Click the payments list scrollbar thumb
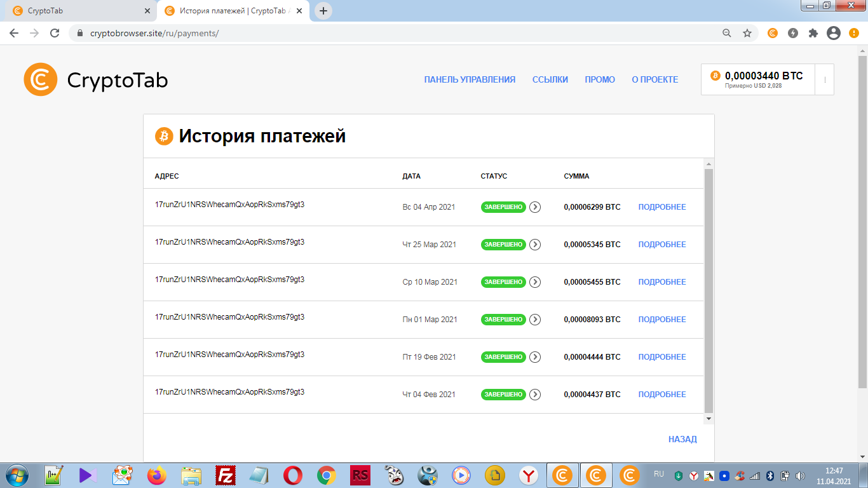Image resolution: width=868 pixels, height=488 pixels. point(709,291)
